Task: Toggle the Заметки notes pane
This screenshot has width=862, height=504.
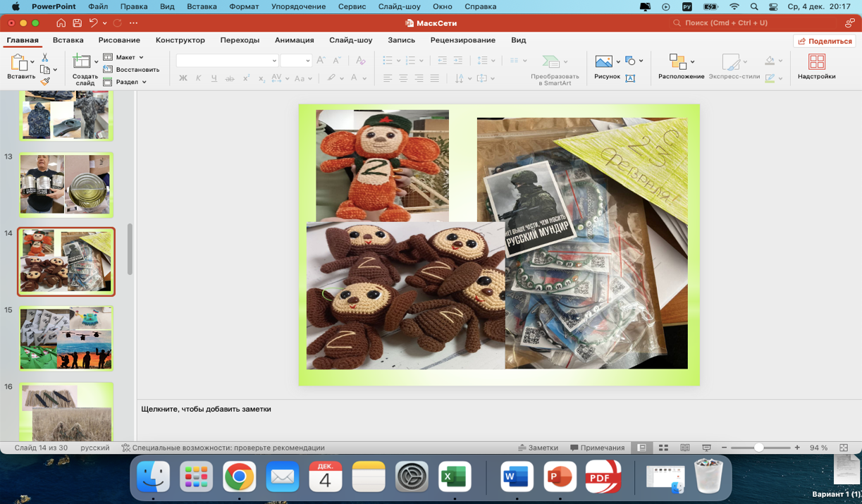Action: (x=538, y=448)
